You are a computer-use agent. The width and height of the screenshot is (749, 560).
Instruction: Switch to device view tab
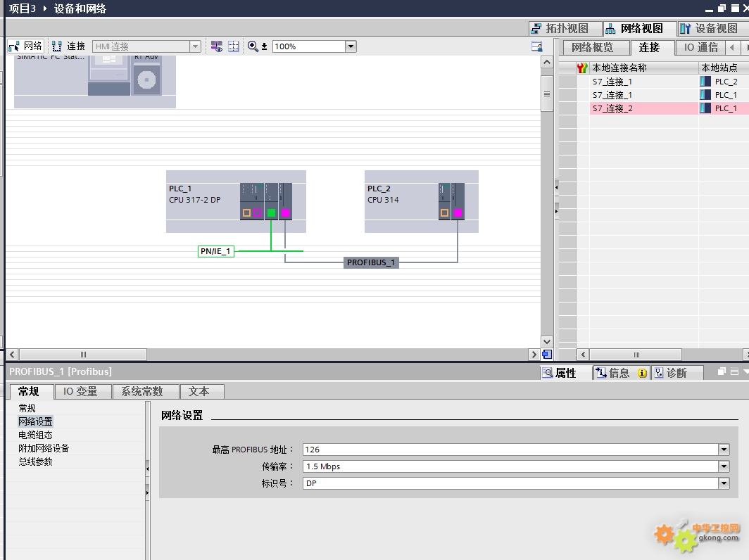pyautogui.click(x=712, y=29)
